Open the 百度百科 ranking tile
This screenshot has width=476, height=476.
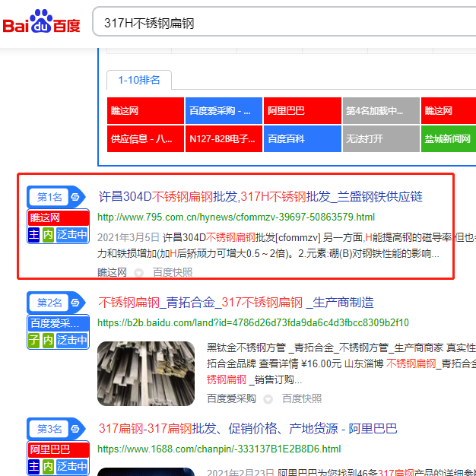[x=303, y=138]
